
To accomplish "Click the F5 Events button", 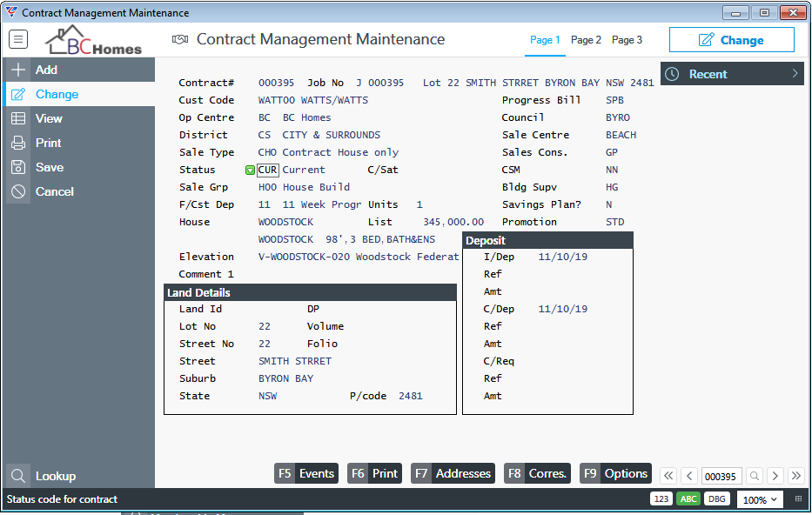I will coord(306,473).
